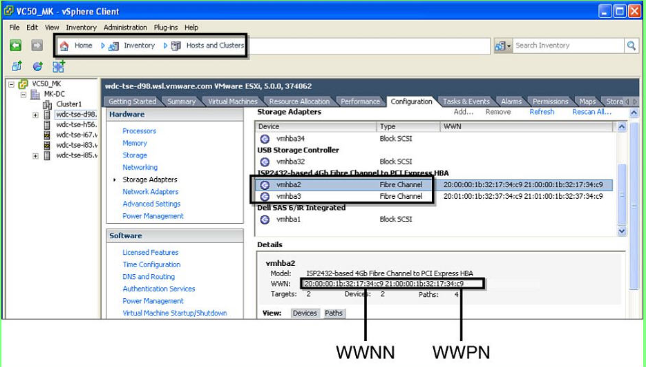Expand the wdc-tse-d98 host node

[x=35, y=115]
